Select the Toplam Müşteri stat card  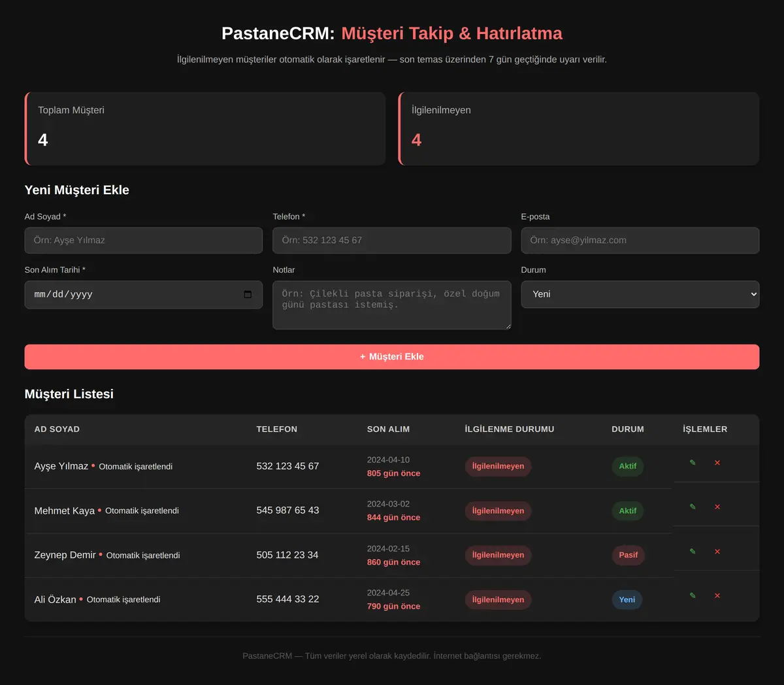[205, 129]
